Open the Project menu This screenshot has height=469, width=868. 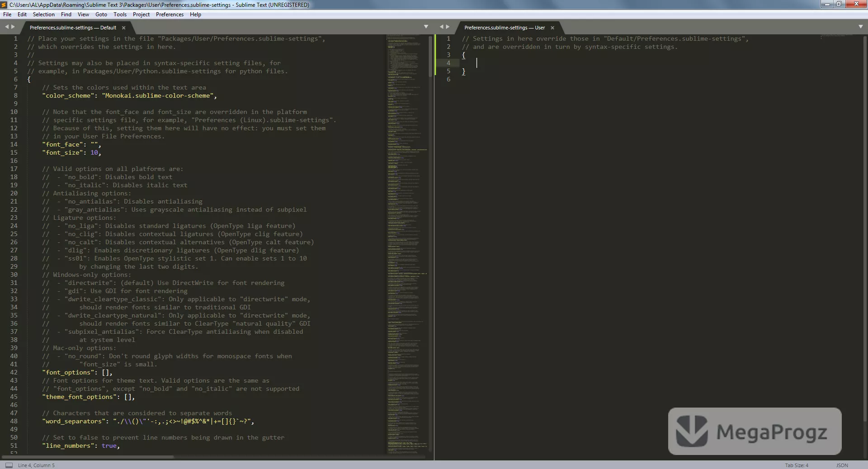(142, 14)
